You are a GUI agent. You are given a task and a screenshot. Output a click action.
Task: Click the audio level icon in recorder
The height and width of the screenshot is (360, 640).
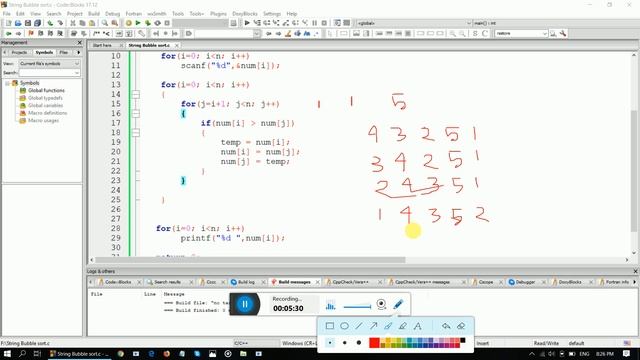tap(331, 305)
